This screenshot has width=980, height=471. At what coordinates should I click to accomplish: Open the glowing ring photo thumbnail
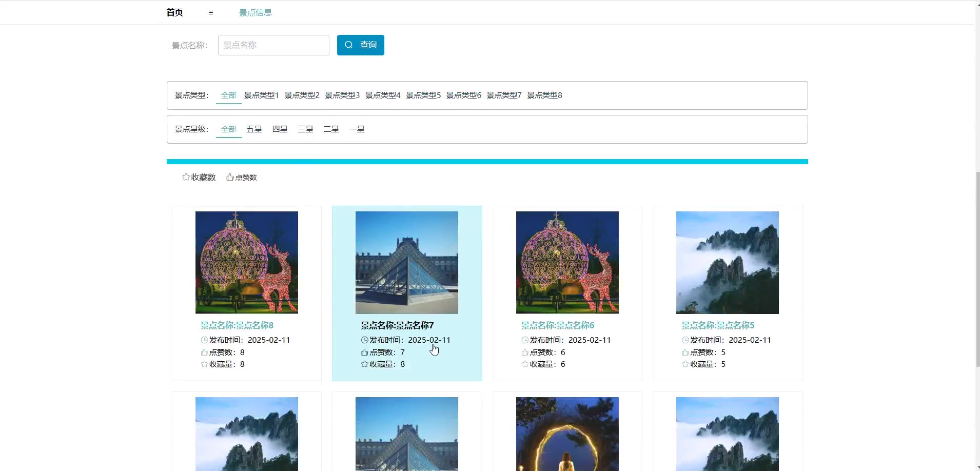[x=567, y=434]
